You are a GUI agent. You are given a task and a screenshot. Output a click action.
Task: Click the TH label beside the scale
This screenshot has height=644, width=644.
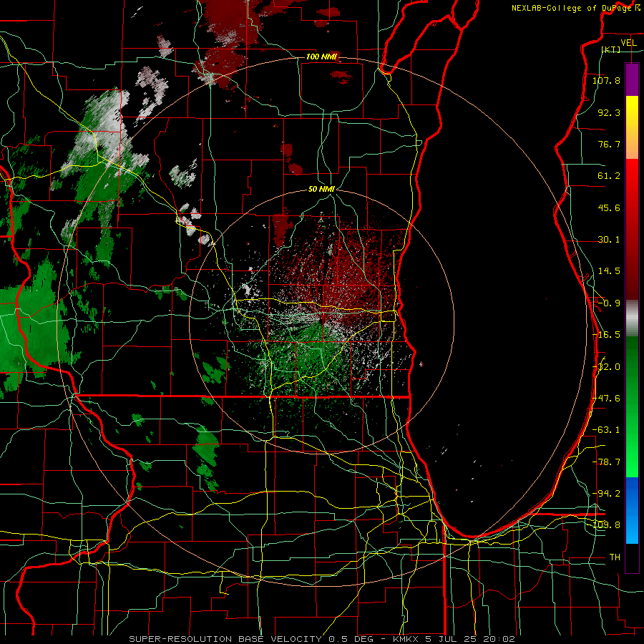click(615, 557)
